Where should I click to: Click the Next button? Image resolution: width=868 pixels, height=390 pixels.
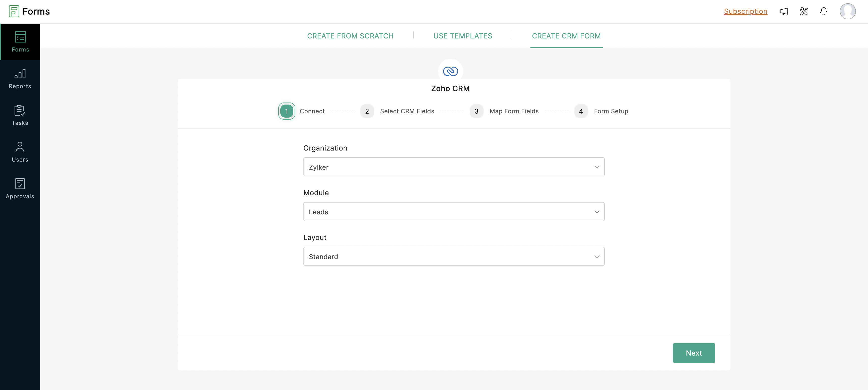pos(694,353)
